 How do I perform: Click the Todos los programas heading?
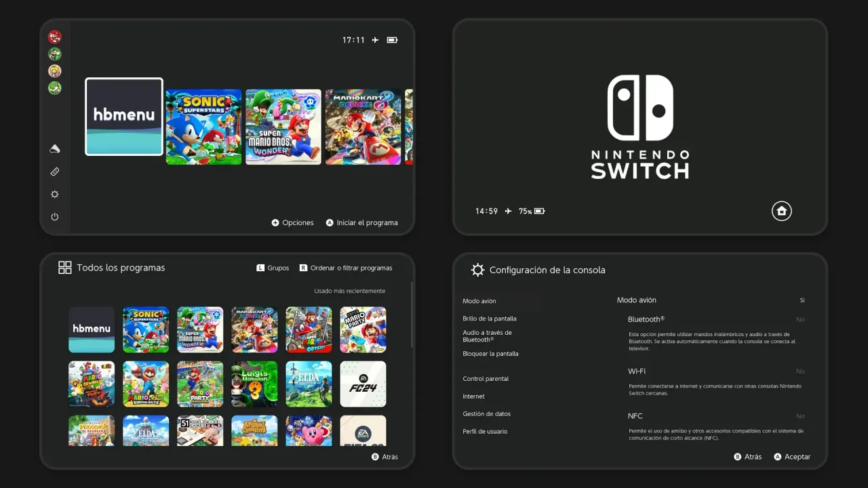[x=121, y=268]
